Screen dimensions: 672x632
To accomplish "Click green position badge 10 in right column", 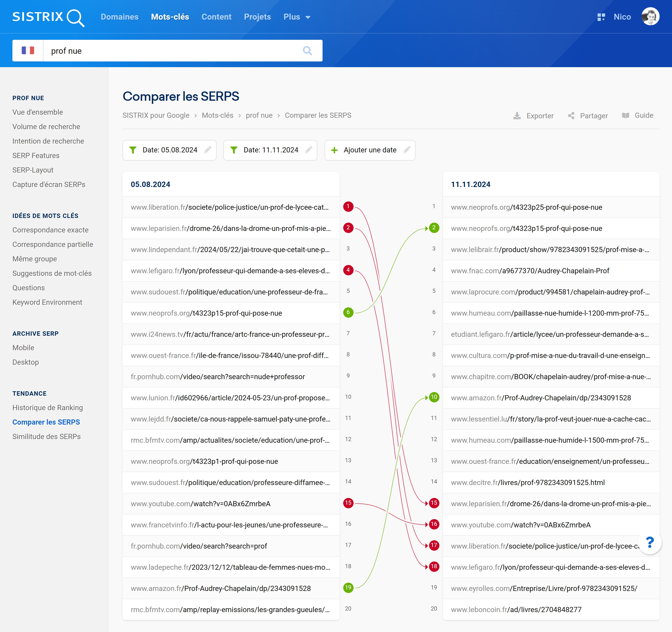I will pyautogui.click(x=434, y=397).
